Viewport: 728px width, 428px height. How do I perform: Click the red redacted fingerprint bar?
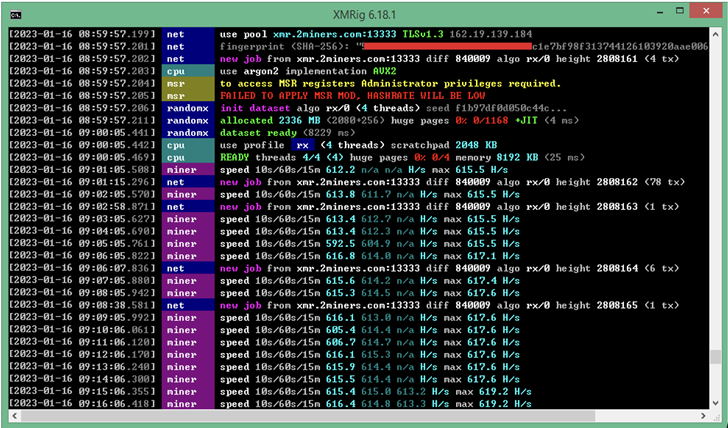[448, 46]
